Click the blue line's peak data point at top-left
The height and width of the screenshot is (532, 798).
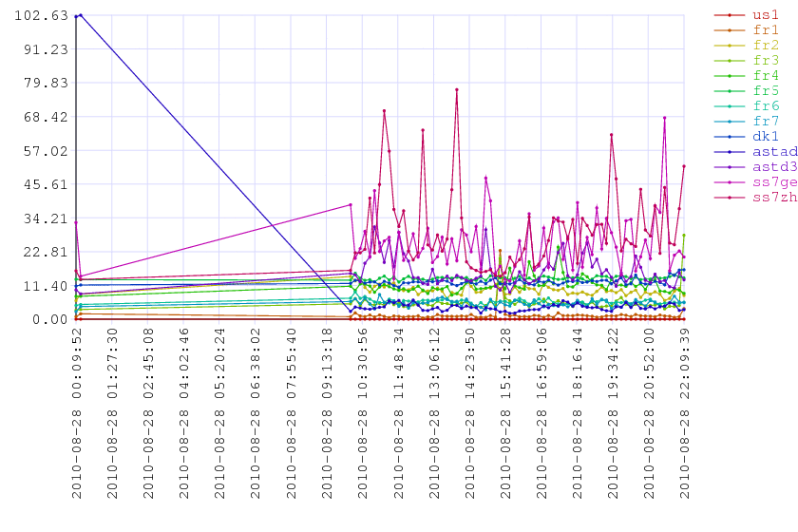(81, 15)
